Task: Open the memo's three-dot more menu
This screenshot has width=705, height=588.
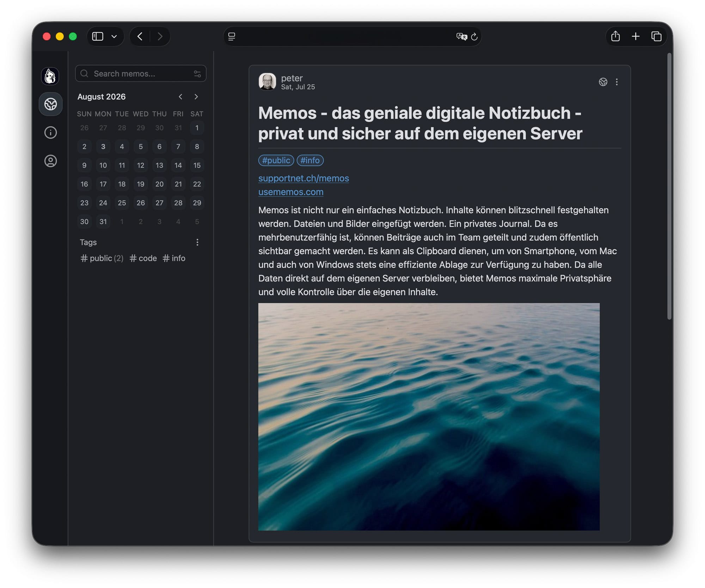Action: tap(617, 82)
